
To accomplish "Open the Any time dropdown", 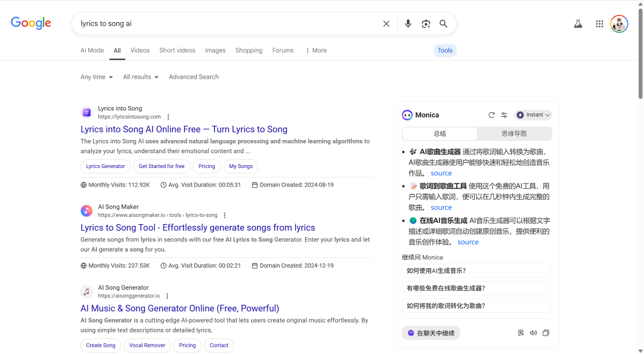I will pyautogui.click(x=97, y=77).
